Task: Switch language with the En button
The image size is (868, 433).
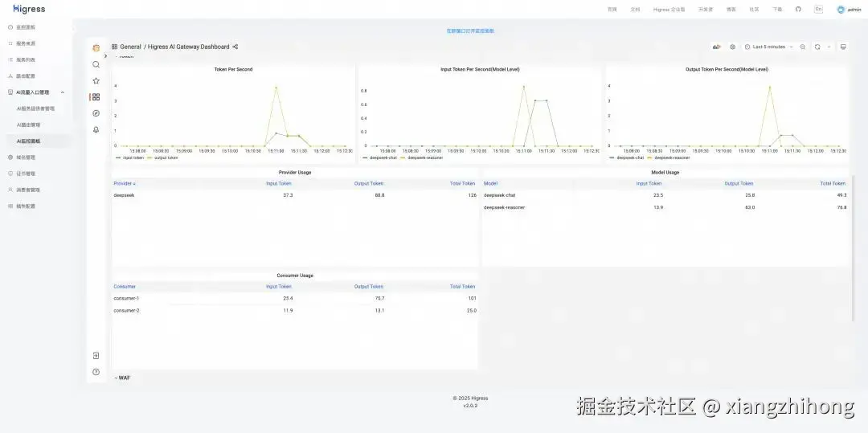Action: [818, 10]
